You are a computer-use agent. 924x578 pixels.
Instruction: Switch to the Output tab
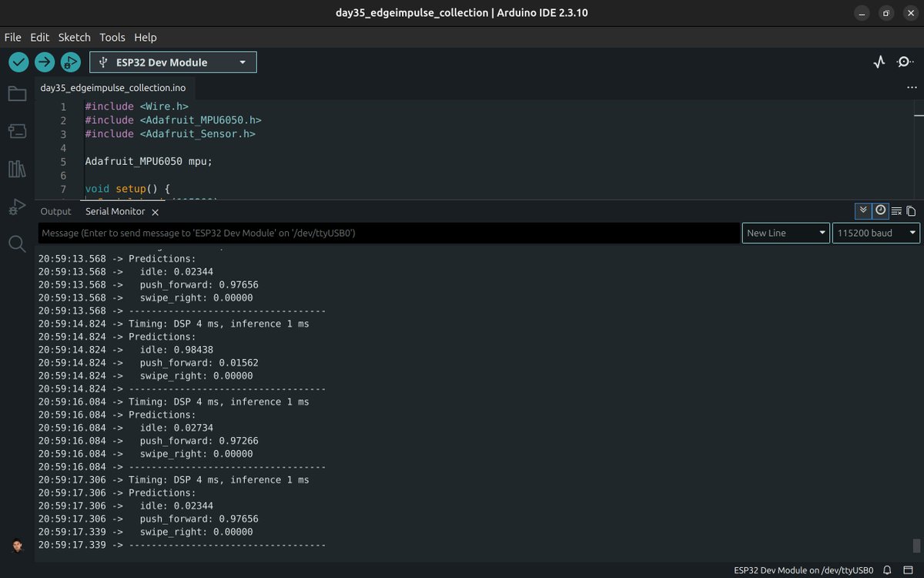click(x=55, y=211)
